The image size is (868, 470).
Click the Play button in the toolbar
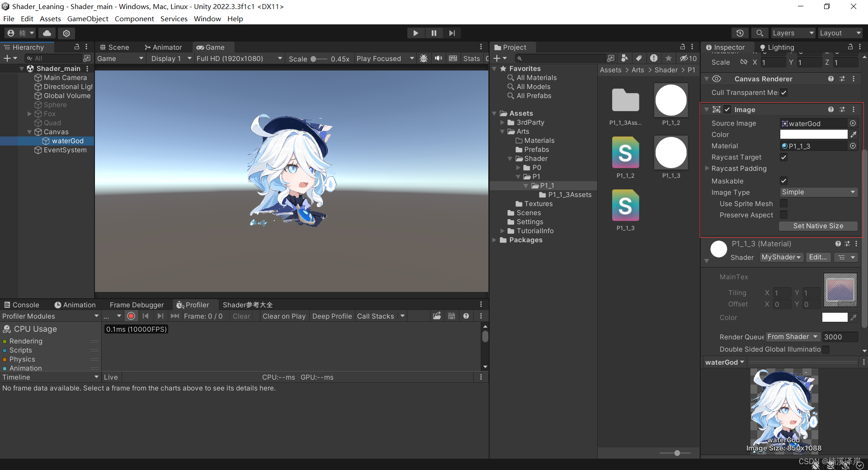click(x=415, y=33)
